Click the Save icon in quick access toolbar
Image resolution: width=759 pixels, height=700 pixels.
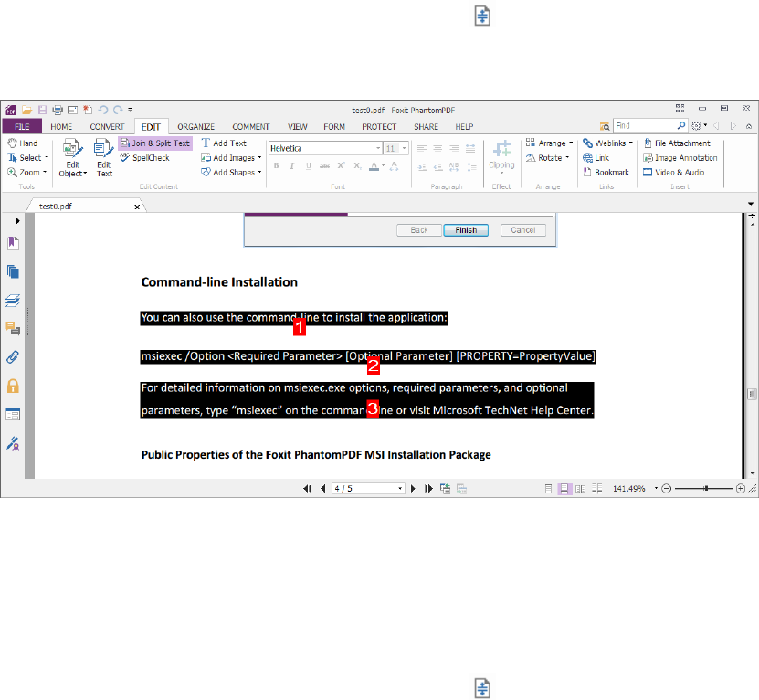[x=43, y=110]
